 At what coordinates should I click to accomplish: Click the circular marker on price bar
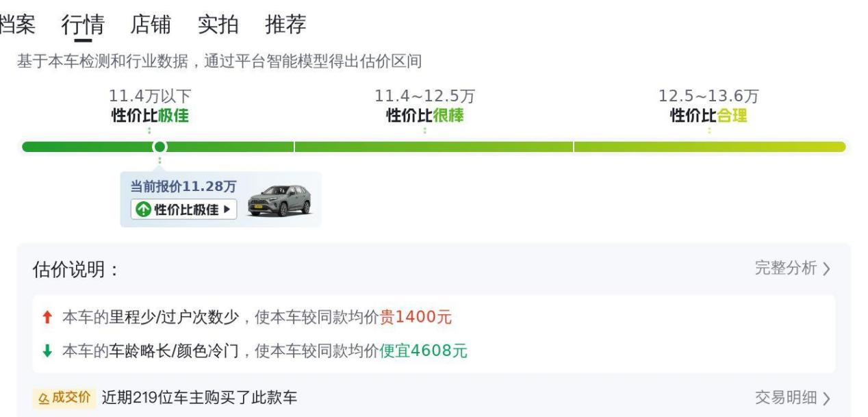point(159,147)
